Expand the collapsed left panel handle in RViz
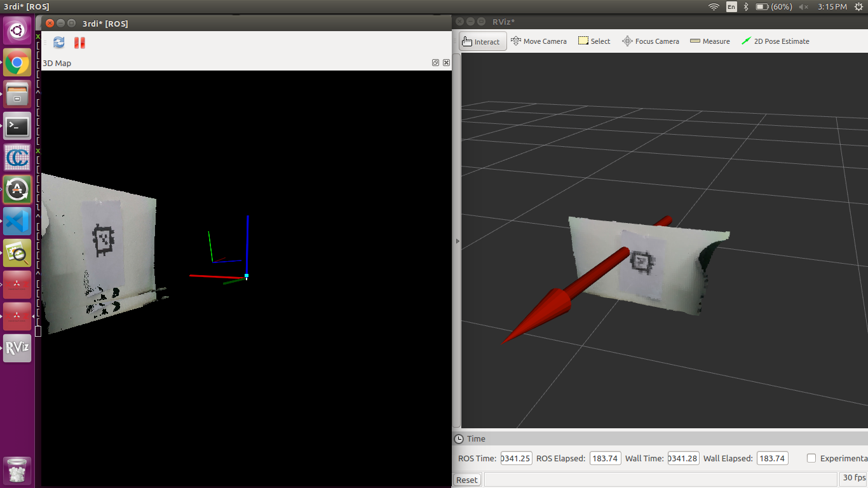868x488 pixels. (x=457, y=241)
